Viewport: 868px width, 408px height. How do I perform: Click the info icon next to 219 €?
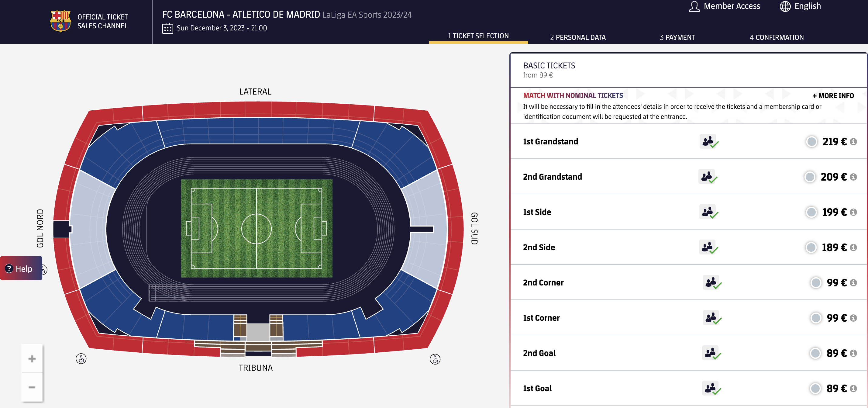coord(853,142)
